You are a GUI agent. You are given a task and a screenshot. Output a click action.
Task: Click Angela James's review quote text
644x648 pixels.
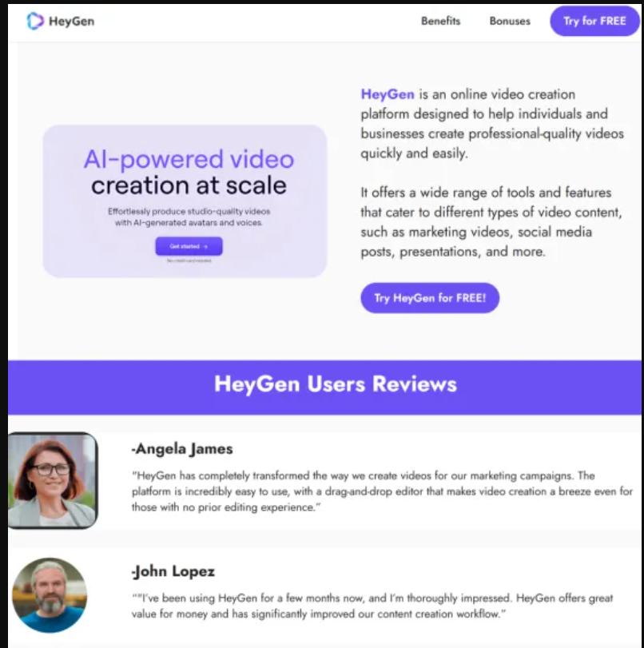point(382,491)
